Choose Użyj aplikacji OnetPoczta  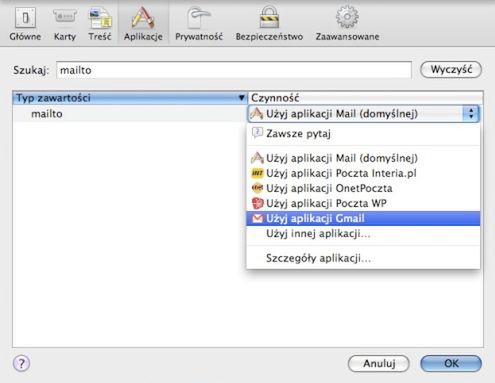point(363,188)
